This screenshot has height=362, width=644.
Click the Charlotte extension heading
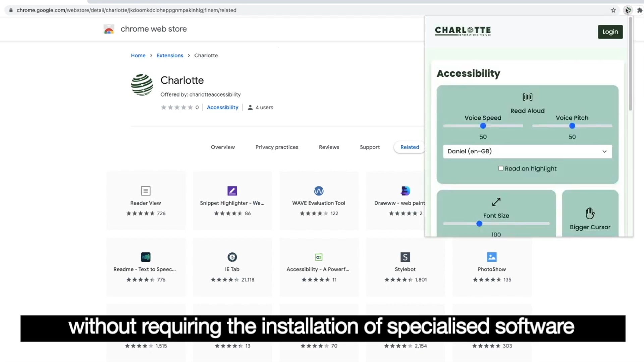pyautogui.click(x=182, y=80)
